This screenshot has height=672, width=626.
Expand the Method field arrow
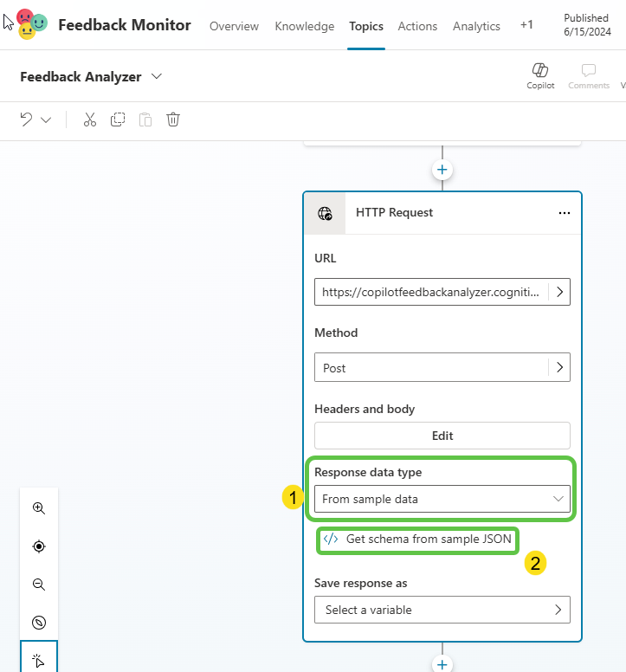tap(559, 368)
